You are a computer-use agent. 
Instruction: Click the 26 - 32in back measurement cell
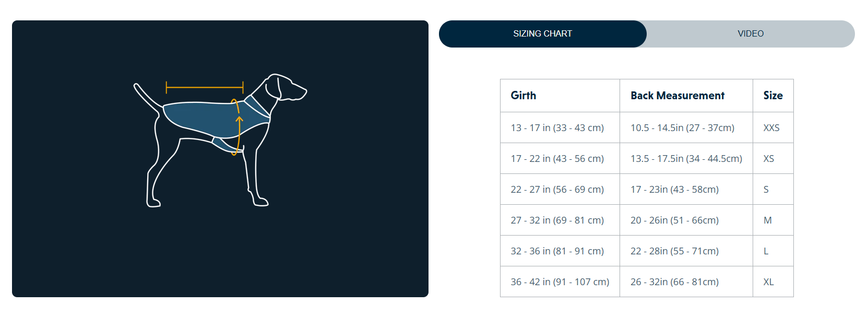coord(674,282)
